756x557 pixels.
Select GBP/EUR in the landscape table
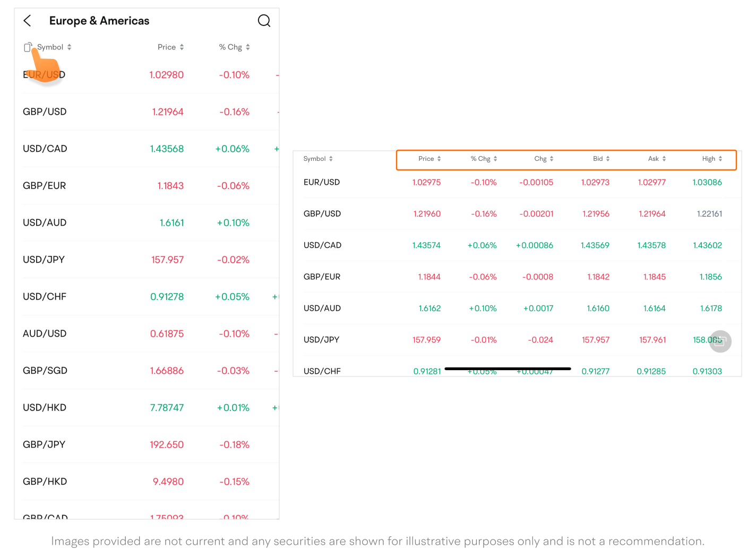[x=322, y=277]
